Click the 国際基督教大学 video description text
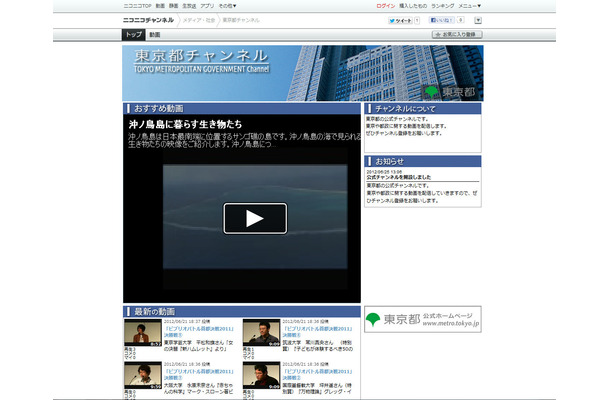Screen dimensions: 610x400 [x=318, y=388]
